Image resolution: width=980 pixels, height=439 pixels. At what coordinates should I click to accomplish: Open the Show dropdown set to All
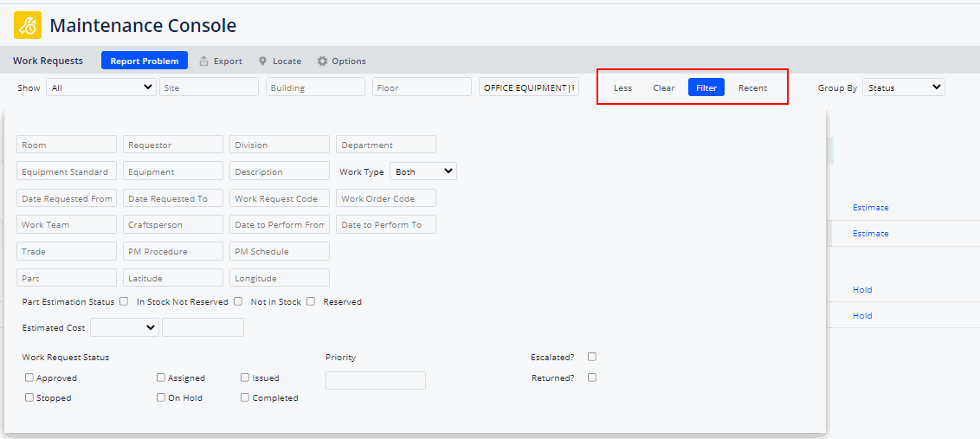[101, 87]
